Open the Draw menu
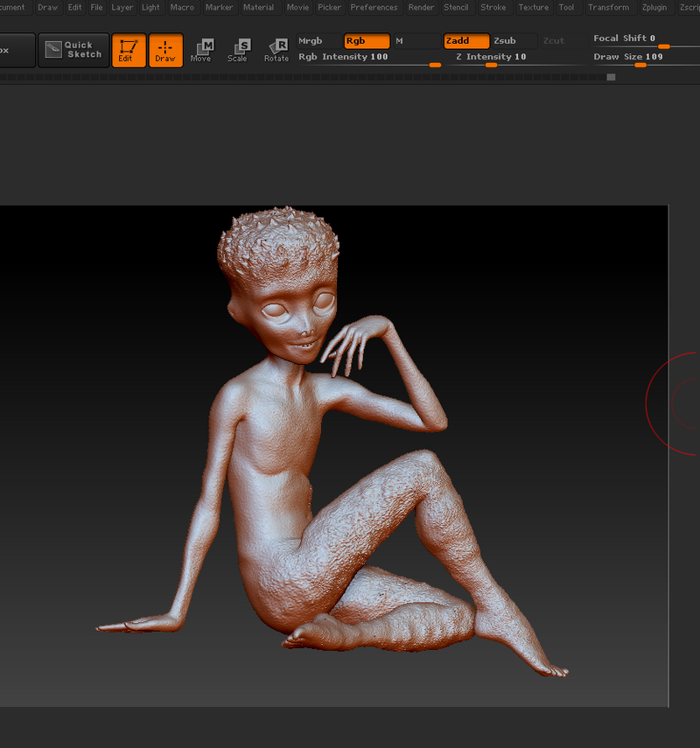700x748 pixels. (x=48, y=7)
